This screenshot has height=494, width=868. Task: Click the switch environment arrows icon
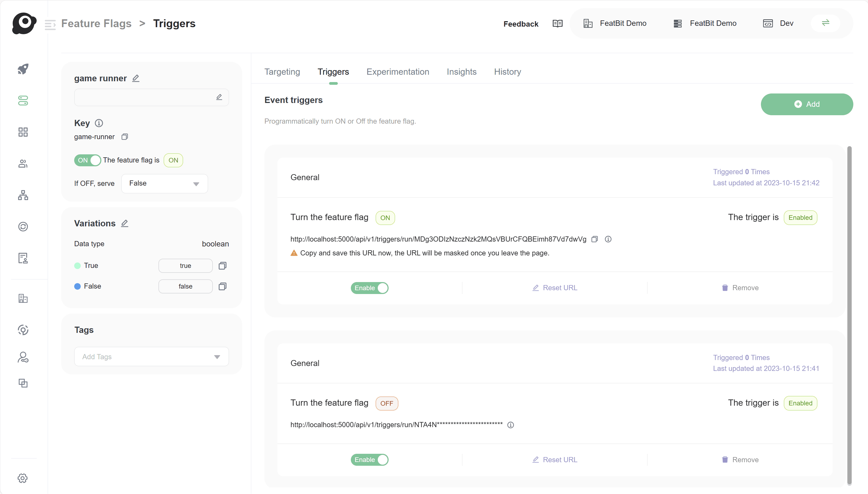825,23
